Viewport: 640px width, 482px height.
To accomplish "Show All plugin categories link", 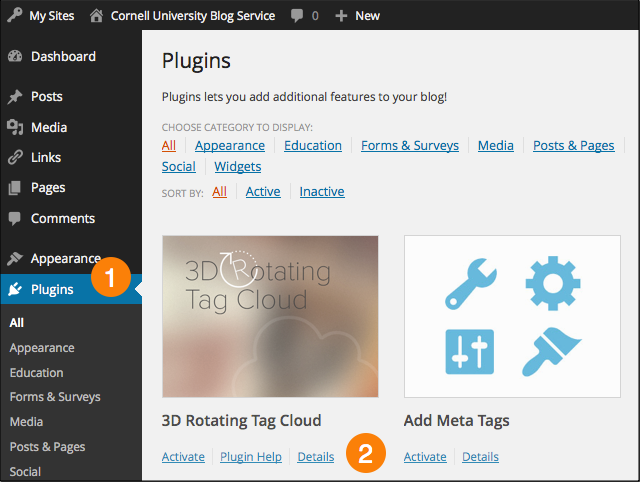I will pyautogui.click(x=169, y=145).
